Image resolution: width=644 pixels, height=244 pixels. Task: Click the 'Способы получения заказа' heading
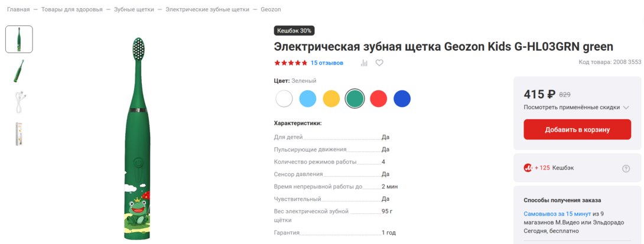[562, 200]
